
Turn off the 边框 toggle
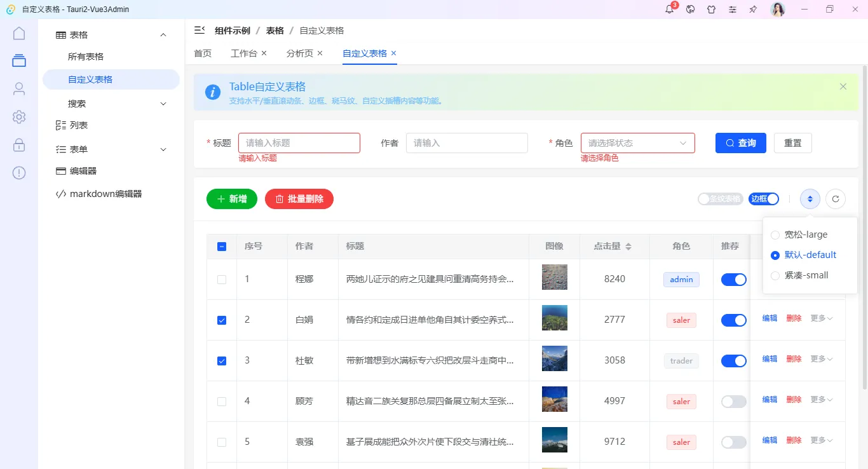(763, 199)
